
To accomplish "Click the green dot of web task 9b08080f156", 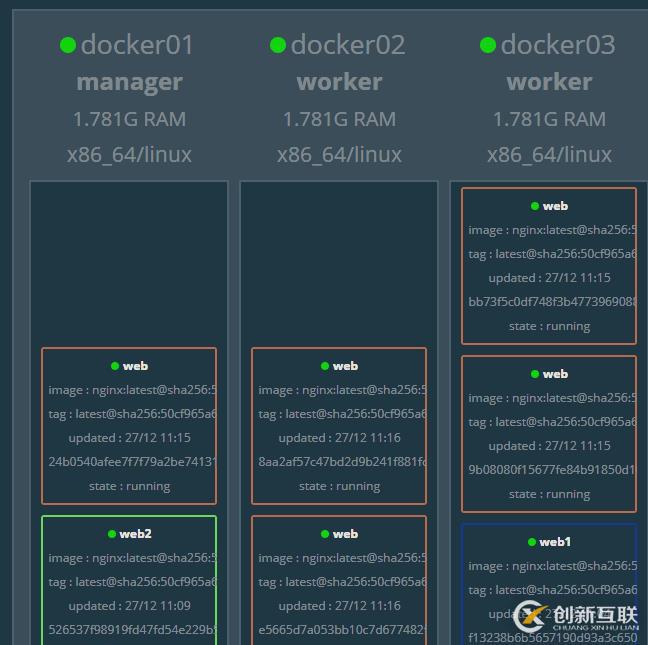I will [535, 374].
